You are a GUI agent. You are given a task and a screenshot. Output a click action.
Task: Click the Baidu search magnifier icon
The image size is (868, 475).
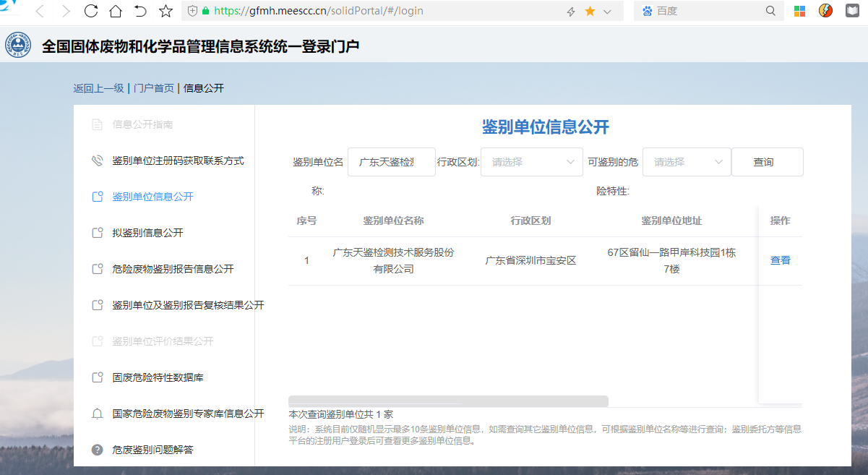[x=770, y=11]
